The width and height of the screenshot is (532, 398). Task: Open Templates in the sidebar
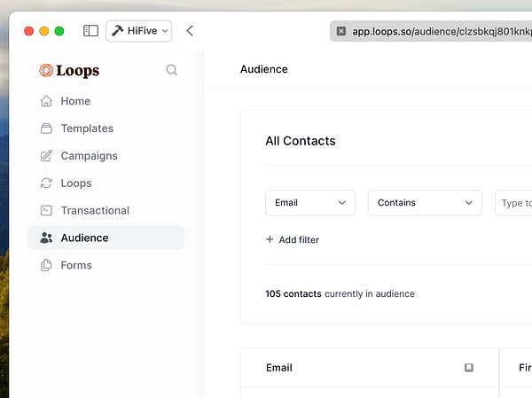click(87, 129)
